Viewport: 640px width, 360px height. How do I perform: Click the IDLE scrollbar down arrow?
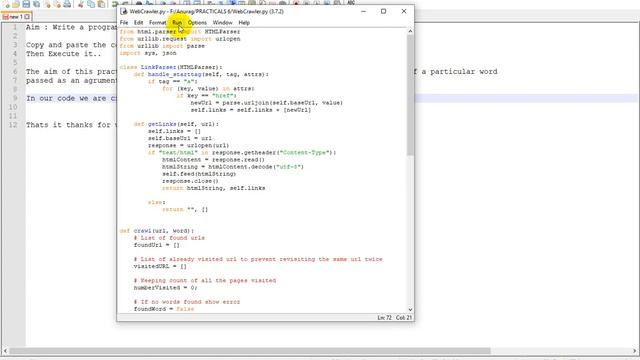[410, 310]
